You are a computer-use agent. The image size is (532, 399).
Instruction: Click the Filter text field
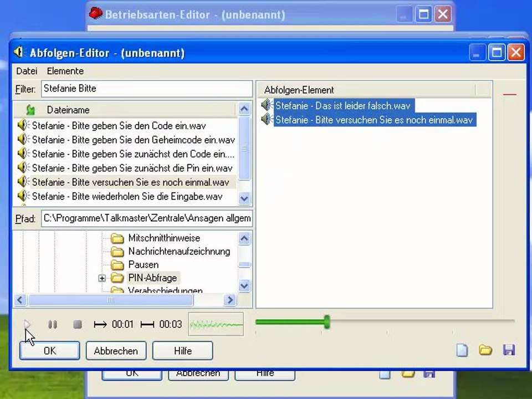click(147, 89)
